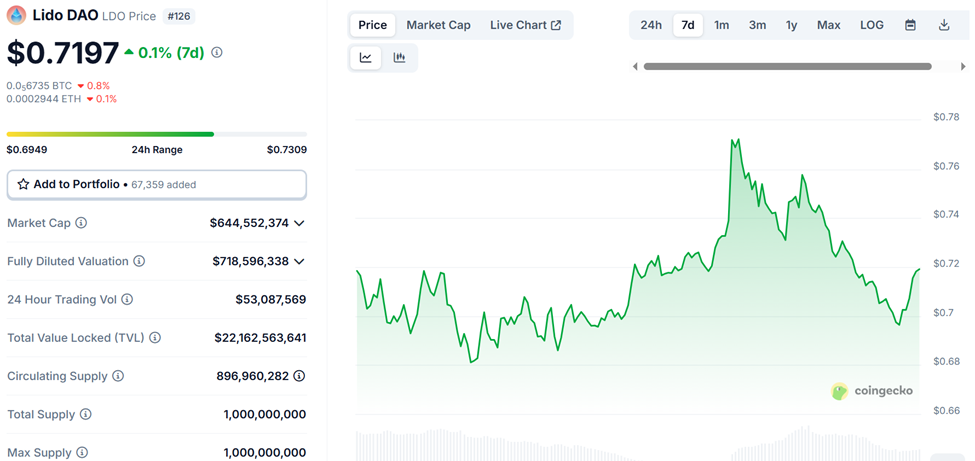Image resolution: width=975 pixels, height=461 pixels.
Task: Click the 24h Range progress bar
Action: pyautogui.click(x=157, y=134)
